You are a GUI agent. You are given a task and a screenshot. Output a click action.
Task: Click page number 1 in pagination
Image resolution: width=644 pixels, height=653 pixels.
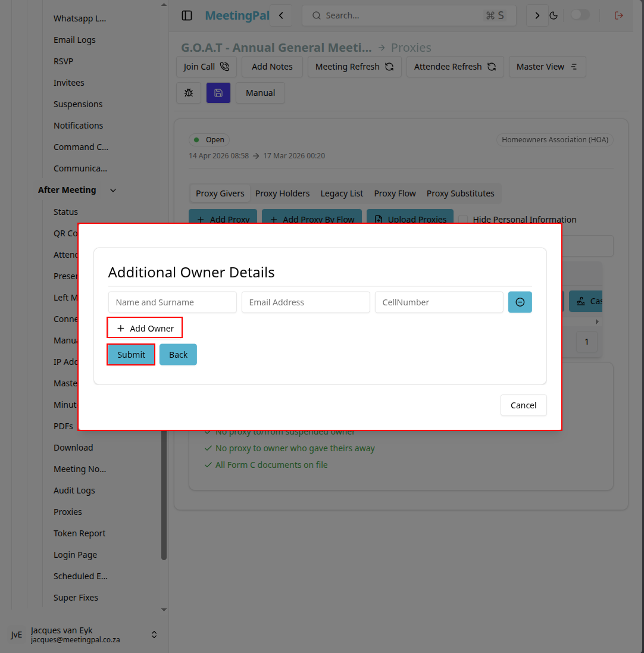pyautogui.click(x=586, y=342)
